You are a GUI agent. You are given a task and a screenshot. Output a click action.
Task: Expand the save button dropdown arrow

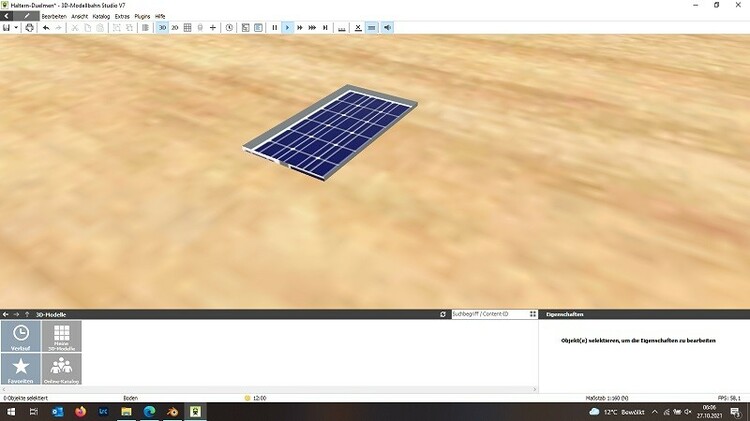coord(17,28)
